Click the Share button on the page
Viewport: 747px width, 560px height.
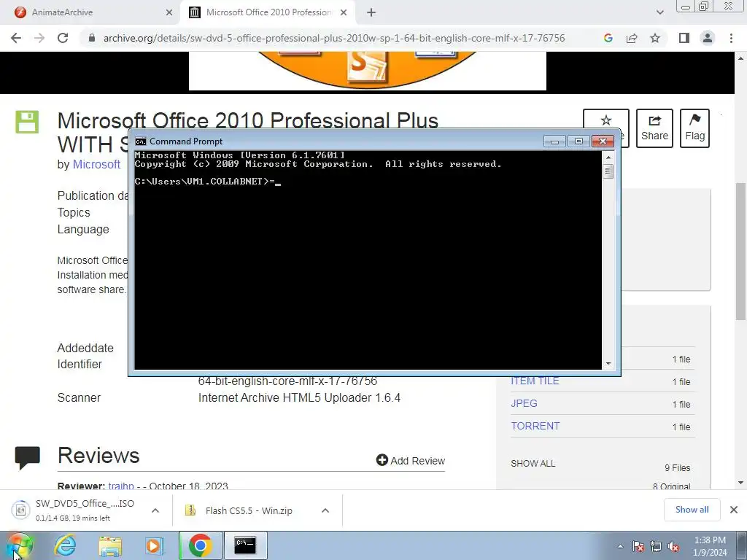coord(654,128)
